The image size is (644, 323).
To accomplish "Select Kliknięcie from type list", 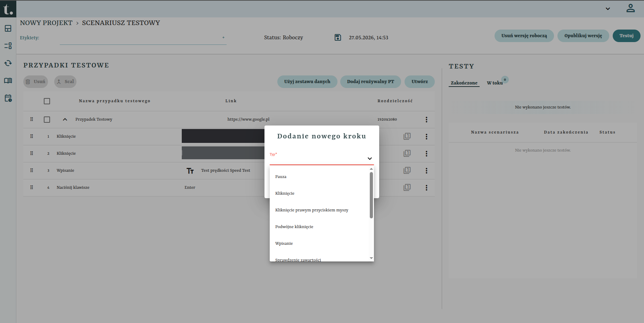I will [320, 193].
